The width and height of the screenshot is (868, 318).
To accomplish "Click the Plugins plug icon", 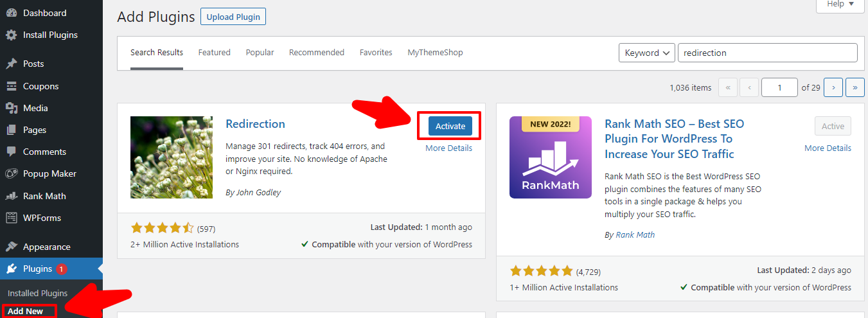I will point(11,269).
